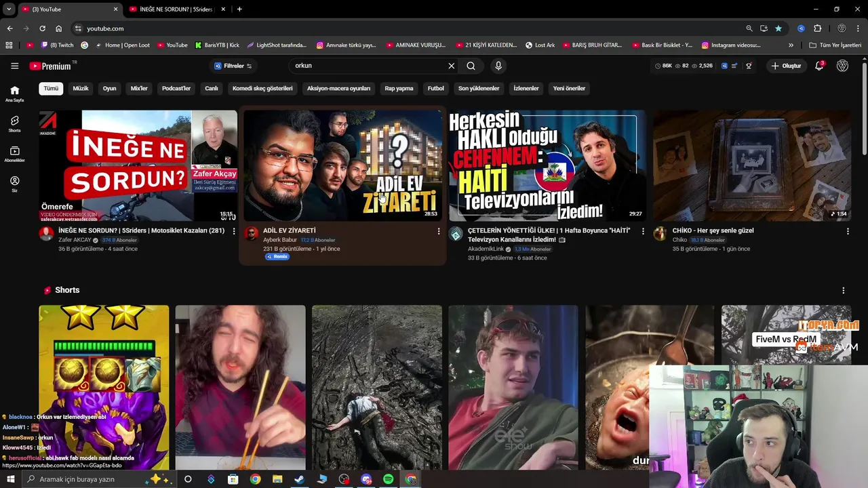Open Ayberk Babur channel link

coord(280,240)
